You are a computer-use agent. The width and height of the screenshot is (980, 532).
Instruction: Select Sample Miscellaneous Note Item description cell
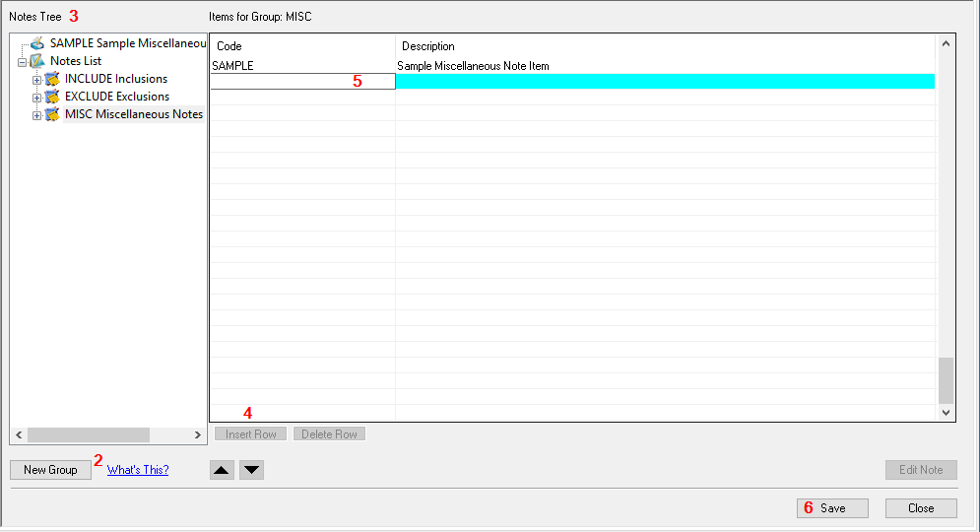coord(666,66)
